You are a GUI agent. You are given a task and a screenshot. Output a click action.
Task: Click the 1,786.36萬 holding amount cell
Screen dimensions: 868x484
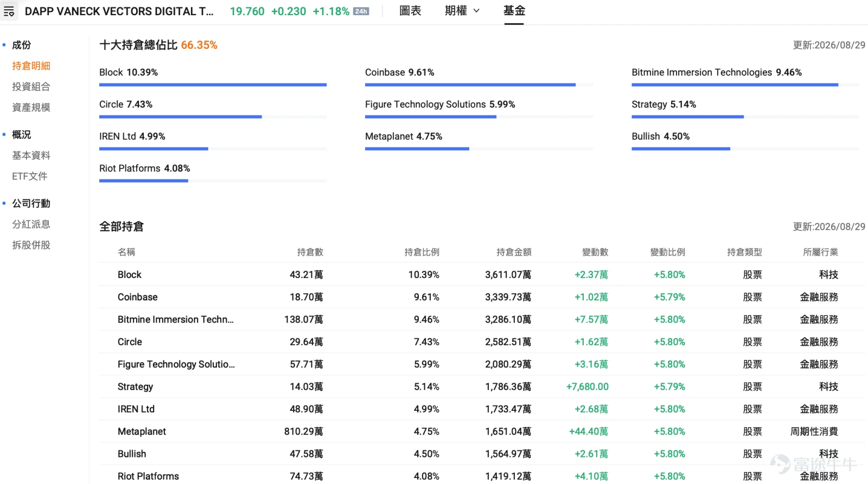tap(508, 387)
